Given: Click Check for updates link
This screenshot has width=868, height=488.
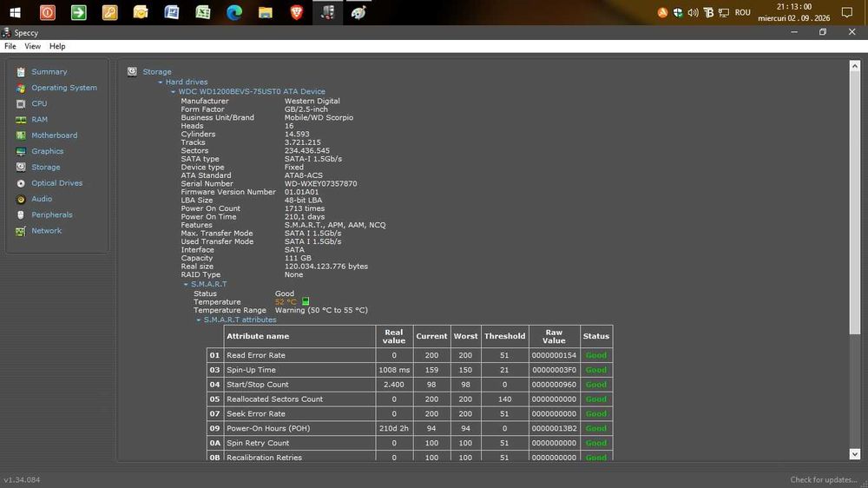Looking at the screenshot, I should (823, 479).
